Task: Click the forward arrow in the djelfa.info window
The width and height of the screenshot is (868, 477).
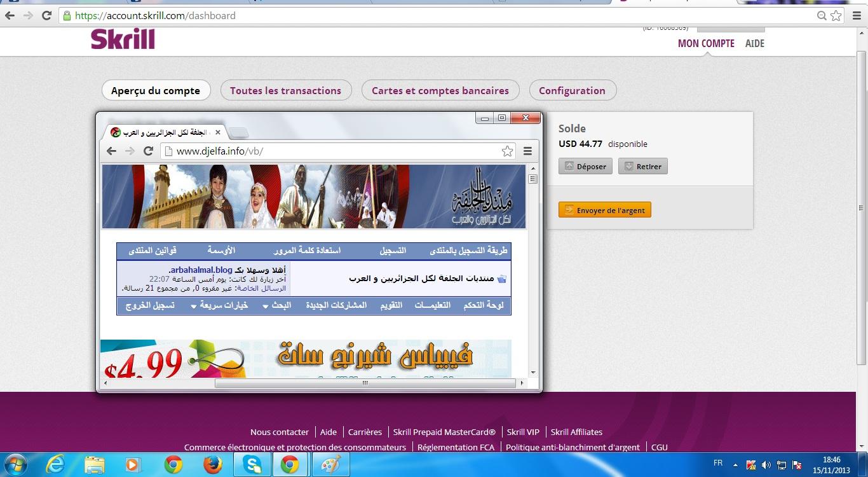Action: click(x=130, y=151)
